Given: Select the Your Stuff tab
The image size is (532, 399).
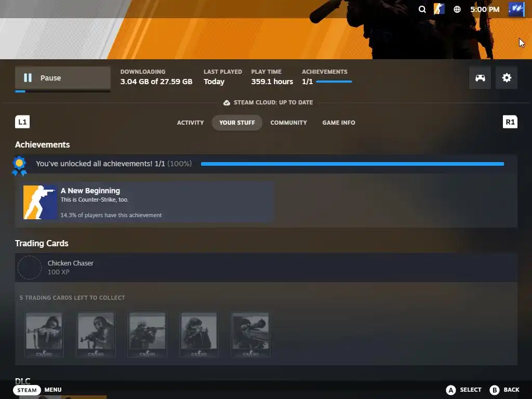Looking at the screenshot, I should pos(237,123).
